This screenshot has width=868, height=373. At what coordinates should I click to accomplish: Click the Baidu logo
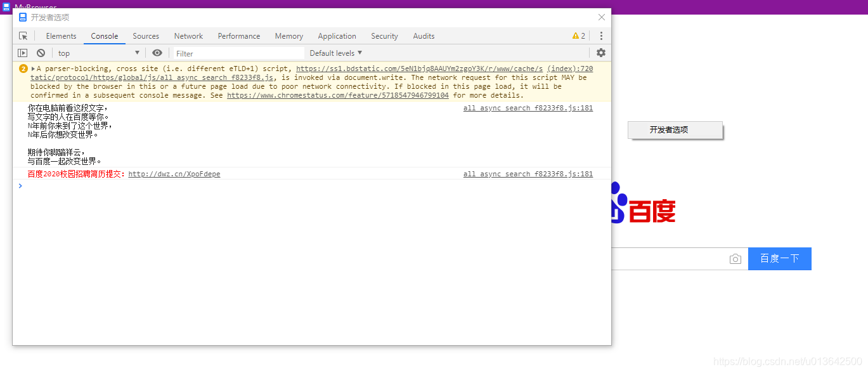[644, 203]
